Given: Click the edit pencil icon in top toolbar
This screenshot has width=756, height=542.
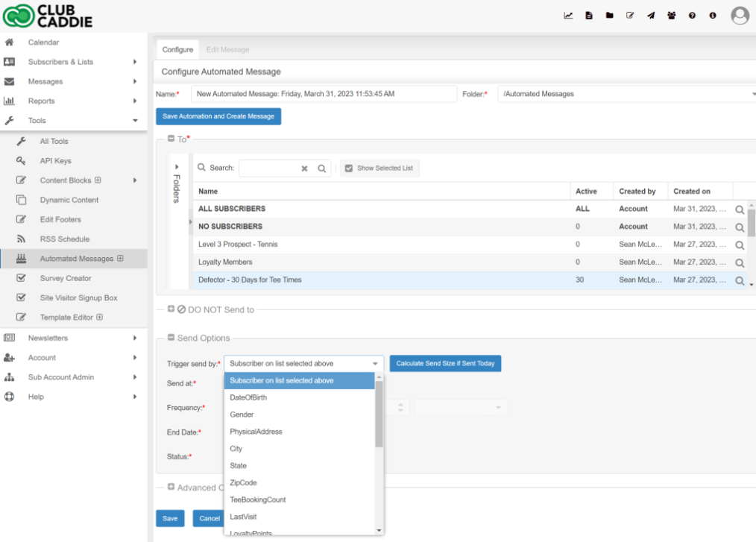Looking at the screenshot, I should [x=630, y=16].
